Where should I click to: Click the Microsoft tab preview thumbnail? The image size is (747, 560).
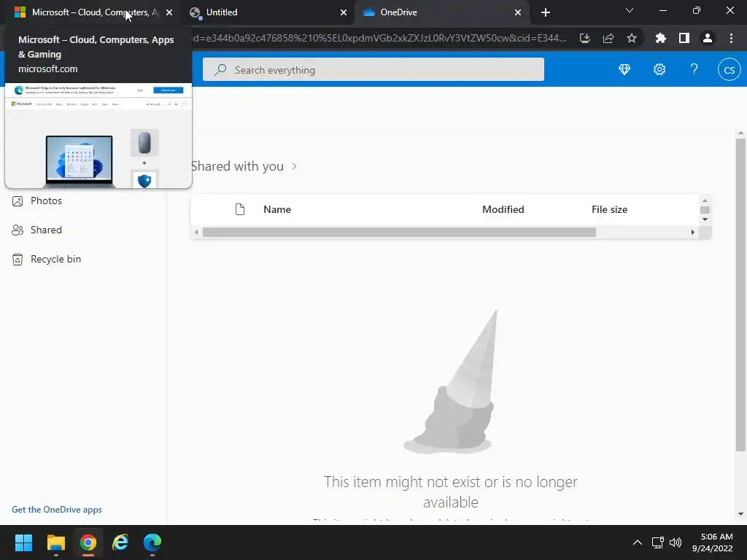[98, 136]
